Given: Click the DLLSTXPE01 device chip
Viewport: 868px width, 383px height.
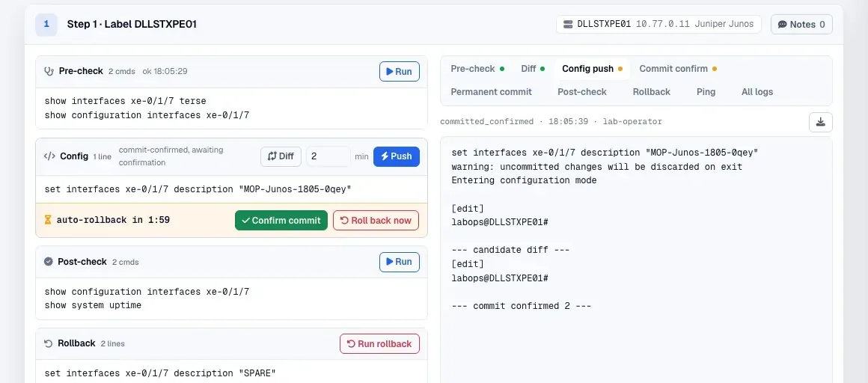Looking at the screenshot, I should [x=658, y=25].
